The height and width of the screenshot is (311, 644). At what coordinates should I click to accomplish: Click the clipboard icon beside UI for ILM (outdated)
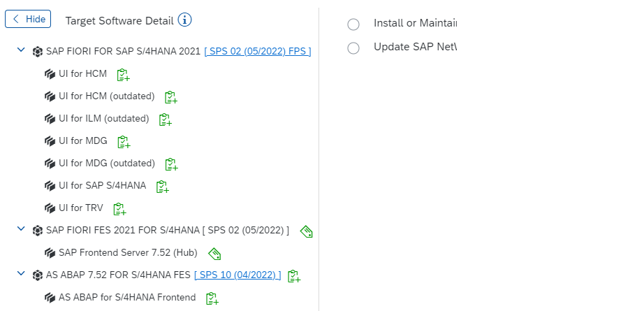coord(165,120)
